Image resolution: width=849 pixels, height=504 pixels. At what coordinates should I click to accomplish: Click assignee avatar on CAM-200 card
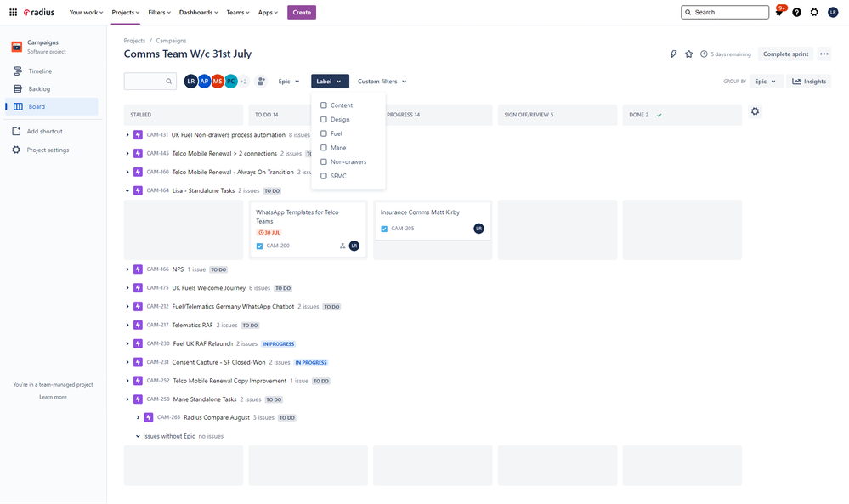click(x=354, y=246)
